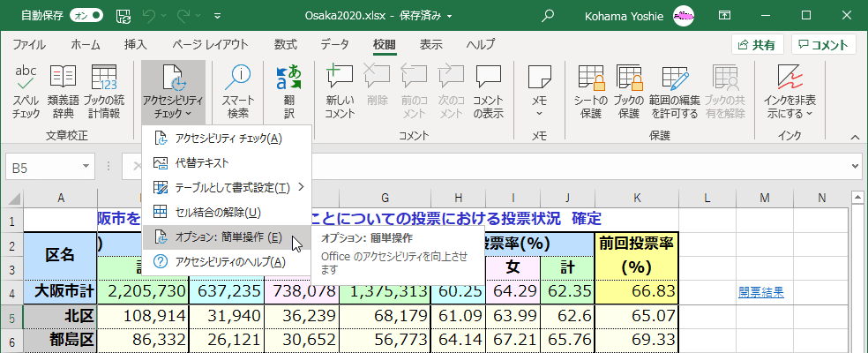Open アクセシビリティのヘルプ(A) menu item
This screenshot has height=353, width=868.
tap(227, 261)
